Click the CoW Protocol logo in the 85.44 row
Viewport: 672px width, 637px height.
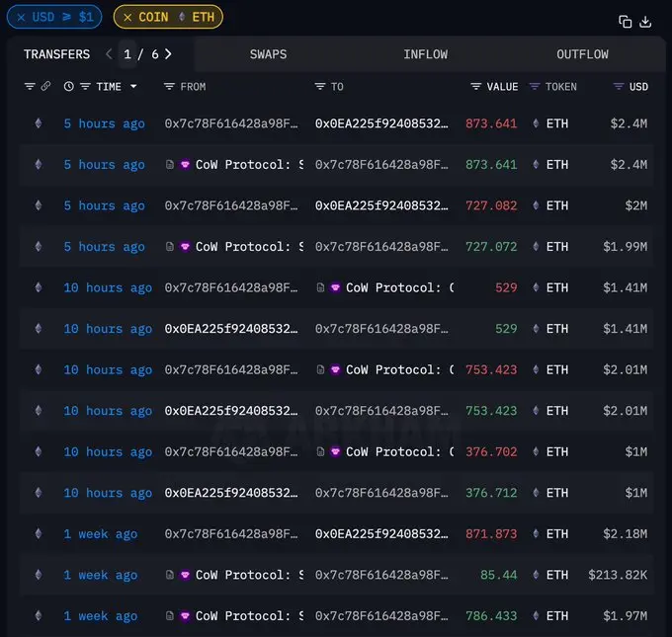point(185,575)
